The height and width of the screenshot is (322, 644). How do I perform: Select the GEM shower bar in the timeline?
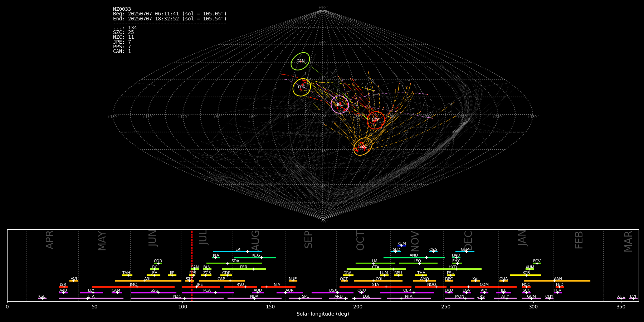point(465,252)
